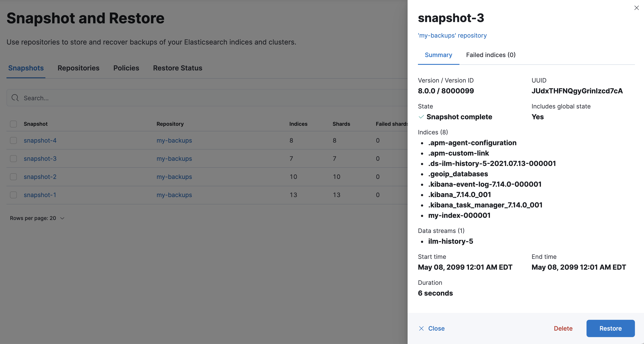
Task: Check the snapshot-2 row checkbox
Action: 13,177
